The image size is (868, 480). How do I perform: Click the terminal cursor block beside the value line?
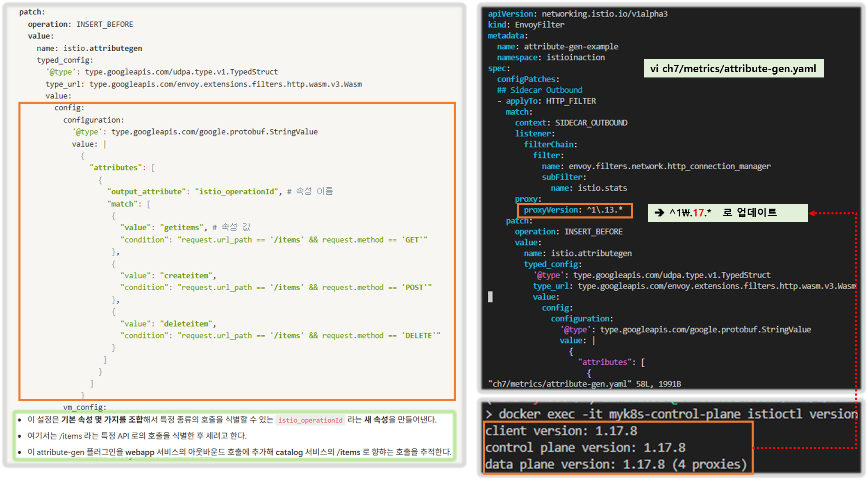(x=490, y=297)
